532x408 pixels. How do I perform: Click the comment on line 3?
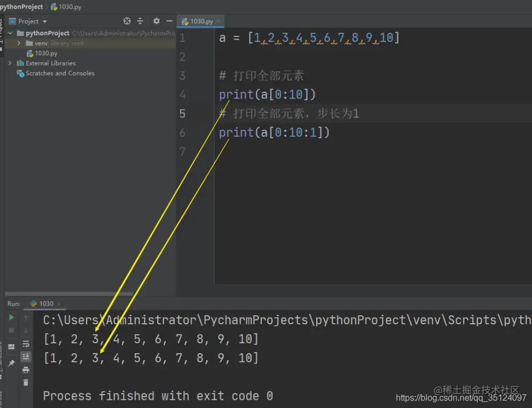(261, 76)
